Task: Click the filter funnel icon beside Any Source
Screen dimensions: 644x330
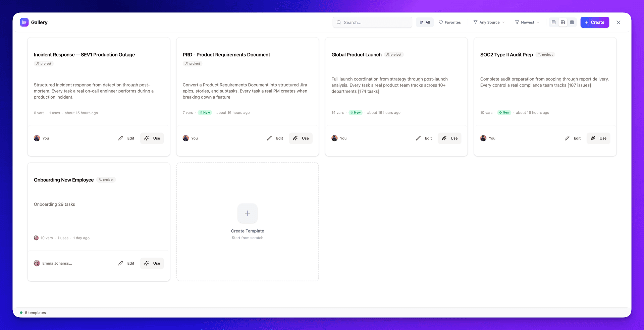Action: click(476, 22)
